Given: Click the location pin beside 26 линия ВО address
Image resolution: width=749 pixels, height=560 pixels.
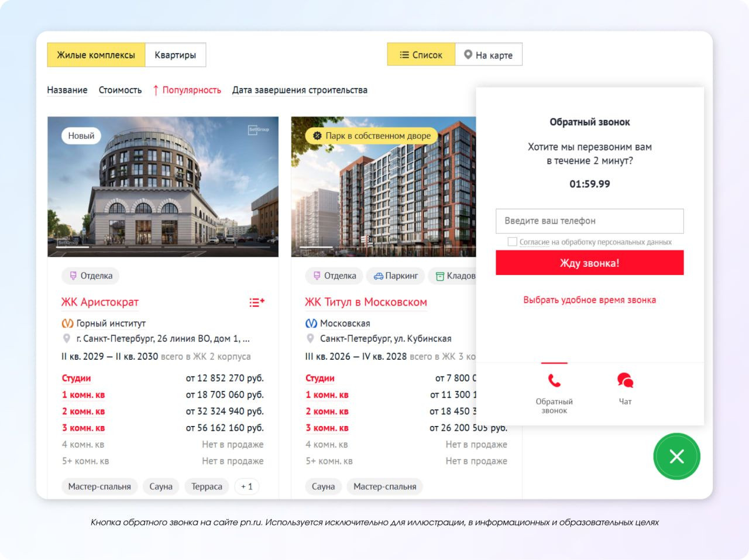Looking at the screenshot, I should 67,339.
